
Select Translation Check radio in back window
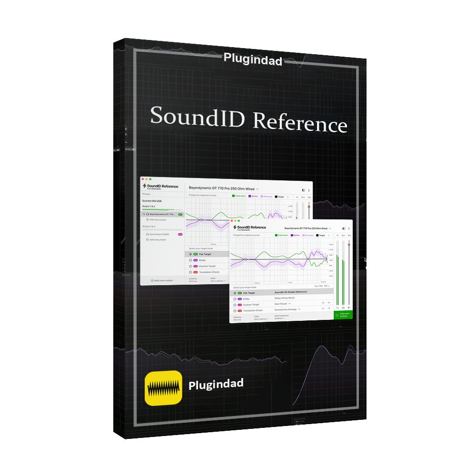191,272
